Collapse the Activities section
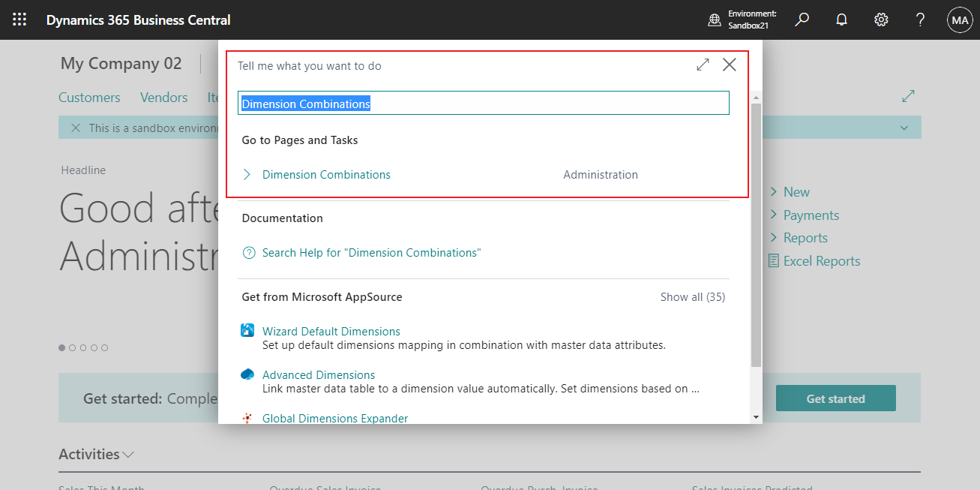The image size is (980, 490). tap(127, 454)
